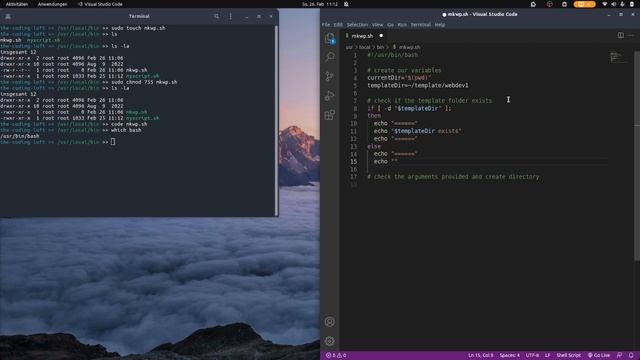
Task: Click the errors and warnings indicator
Action: click(x=336, y=356)
